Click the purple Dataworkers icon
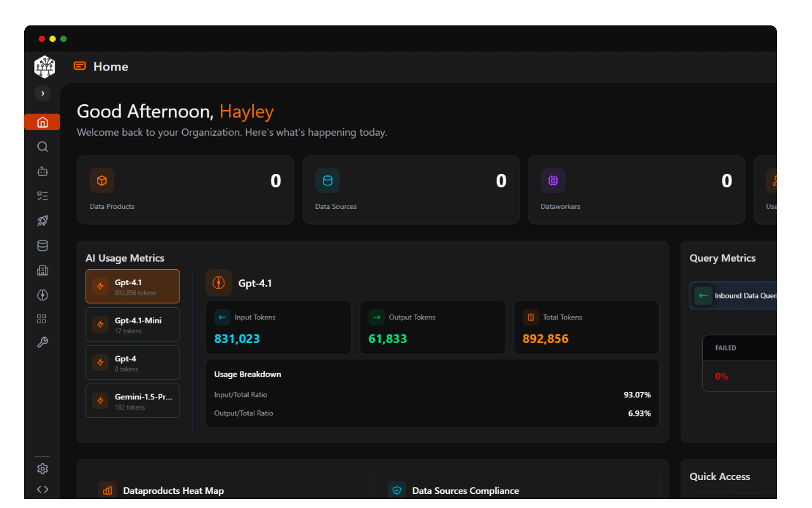Screen dimensions: 812x508 tap(553, 180)
